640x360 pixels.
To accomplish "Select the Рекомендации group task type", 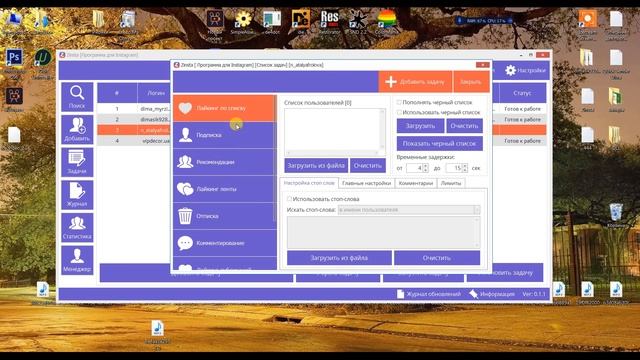I will (224, 162).
